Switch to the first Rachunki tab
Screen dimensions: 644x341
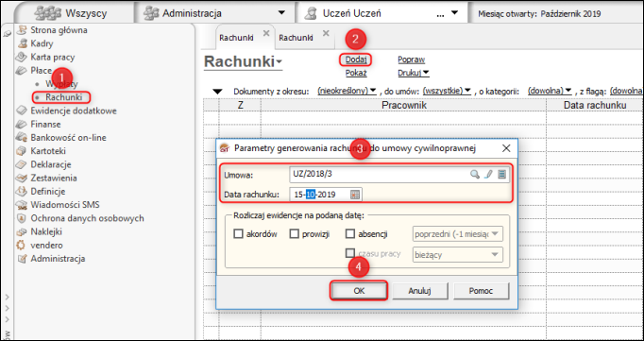point(236,38)
